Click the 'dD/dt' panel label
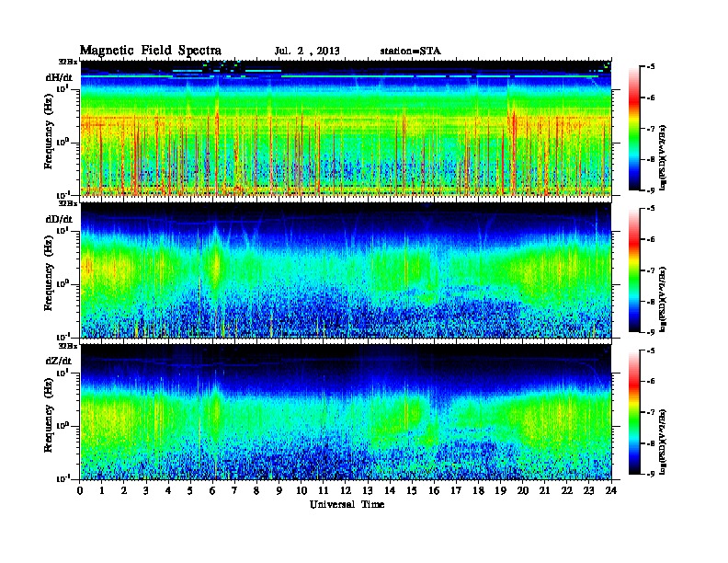 59,219
